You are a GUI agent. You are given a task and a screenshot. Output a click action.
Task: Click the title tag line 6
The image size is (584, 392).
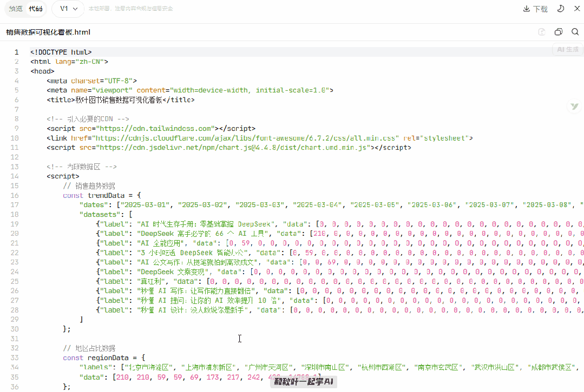click(x=121, y=99)
